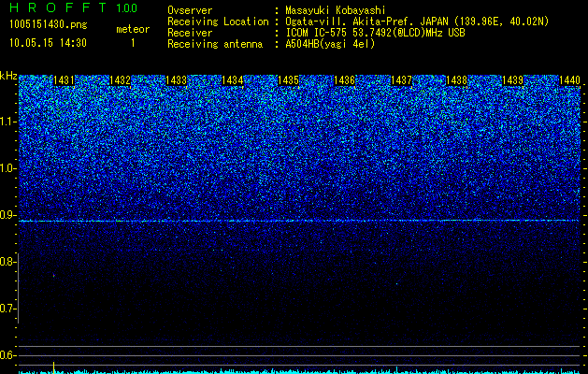Click the meteor echo dot near 0.77 kHz

53,275
